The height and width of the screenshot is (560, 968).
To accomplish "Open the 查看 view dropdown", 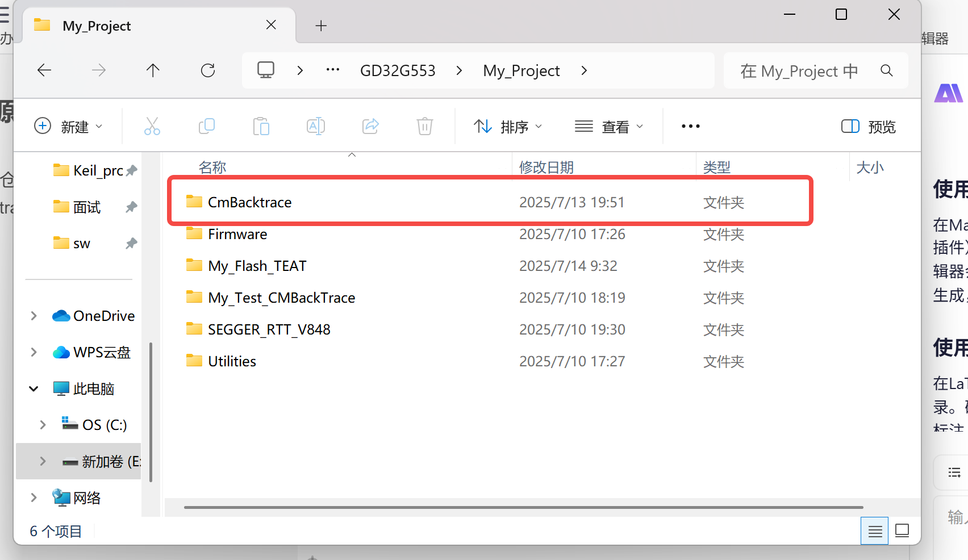I will 609,126.
